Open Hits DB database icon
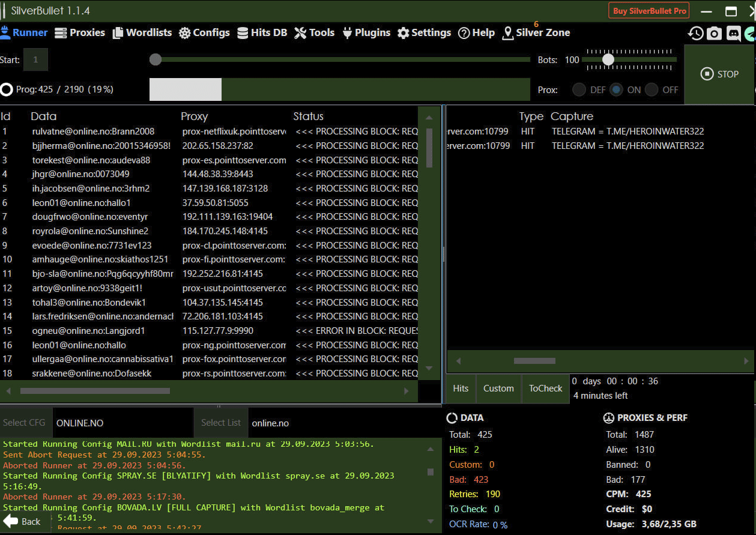The width and height of the screenshot is (756, 535). coord(243,33)
